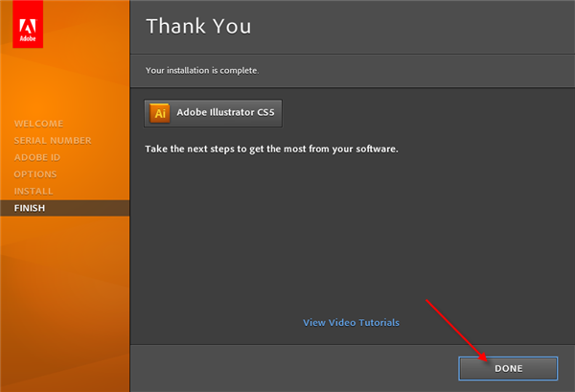575x392 pixels.
Task: Open the View Video Tutorials link
Action: [x=351, y=322]
